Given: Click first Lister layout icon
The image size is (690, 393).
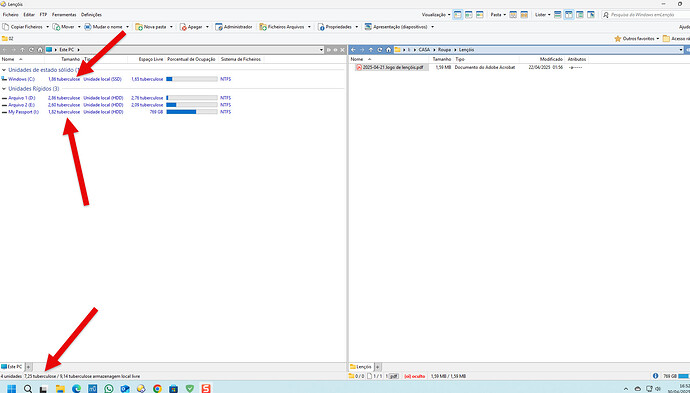Looking at the screenshot, I should (558, 15).
